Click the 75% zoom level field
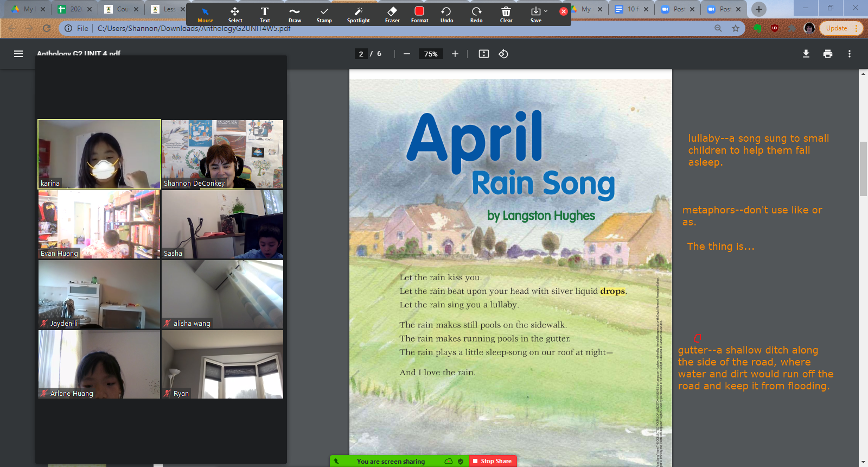Image resolution: width=868 pixels, height=467 pixels. pyautogui.click(x=431, y=54)
